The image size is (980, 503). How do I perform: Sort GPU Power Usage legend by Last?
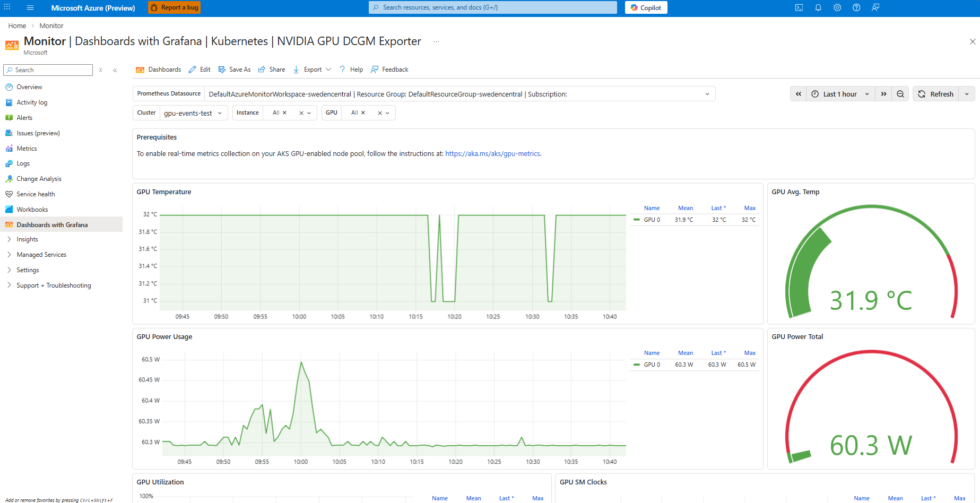[x=718, y=353]
